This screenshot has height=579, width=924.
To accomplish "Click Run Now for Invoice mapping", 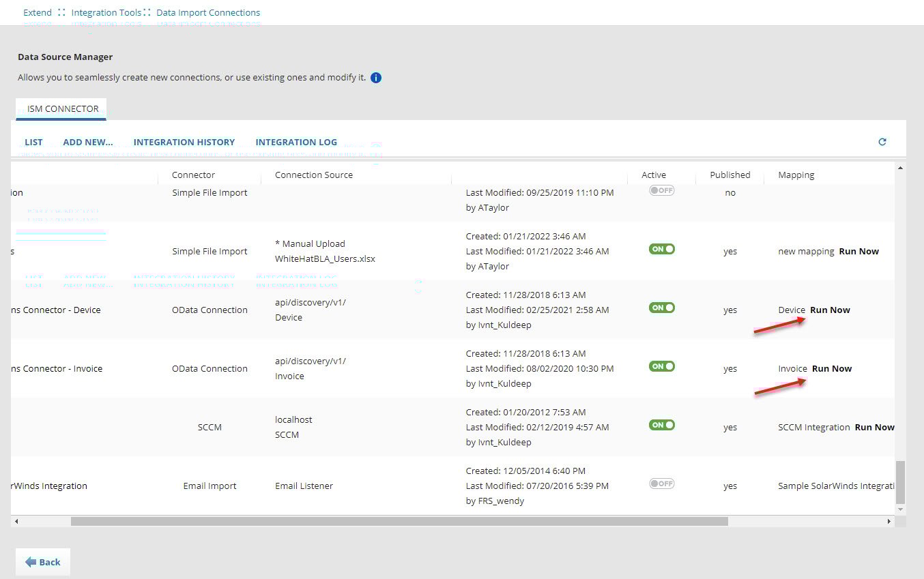I will point(832,369).
